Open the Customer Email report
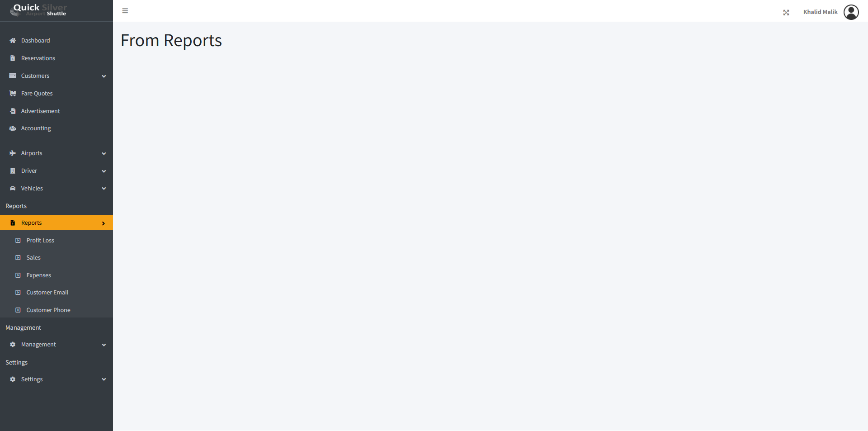Image resolution: width=868 pixels, height=431 pixels. point(47,293)
